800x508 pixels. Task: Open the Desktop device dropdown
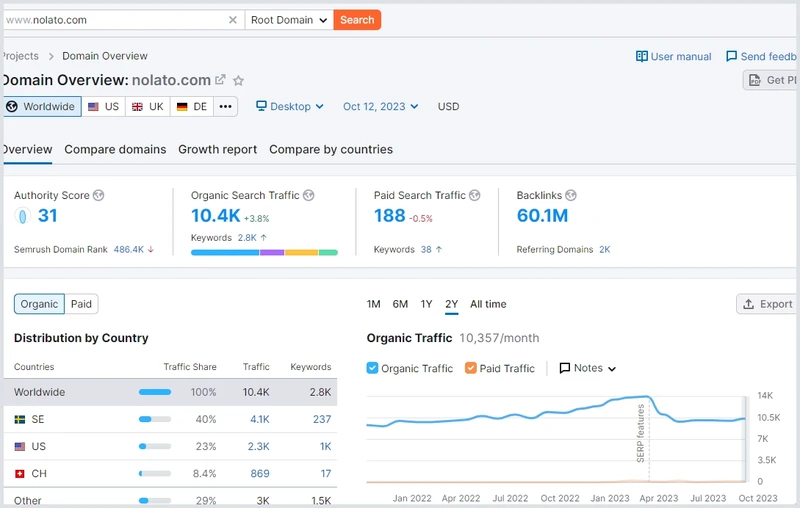[x=290, y=107]
